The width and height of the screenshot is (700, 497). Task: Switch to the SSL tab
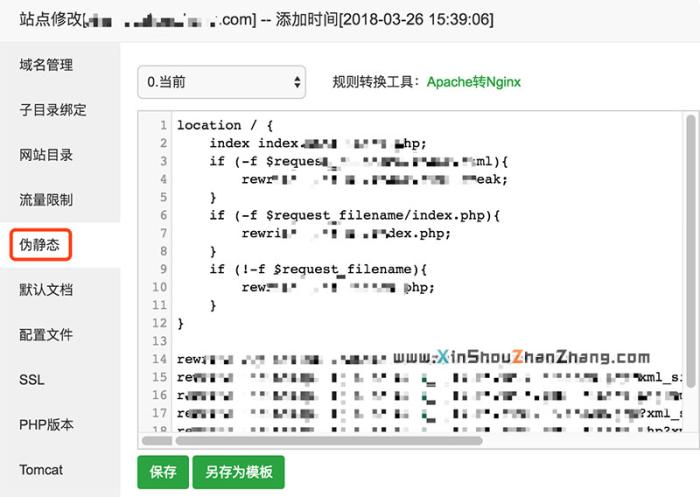(x=31, y=380)
